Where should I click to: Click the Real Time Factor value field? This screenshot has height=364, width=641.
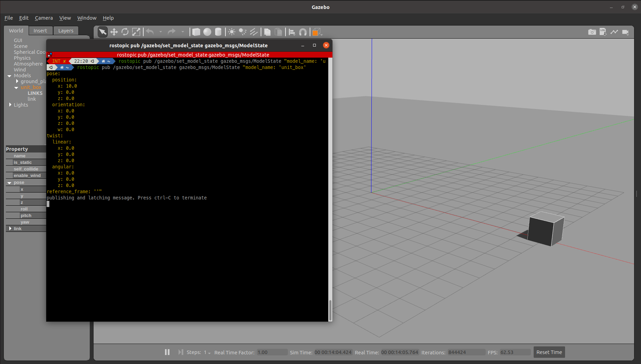272,352
